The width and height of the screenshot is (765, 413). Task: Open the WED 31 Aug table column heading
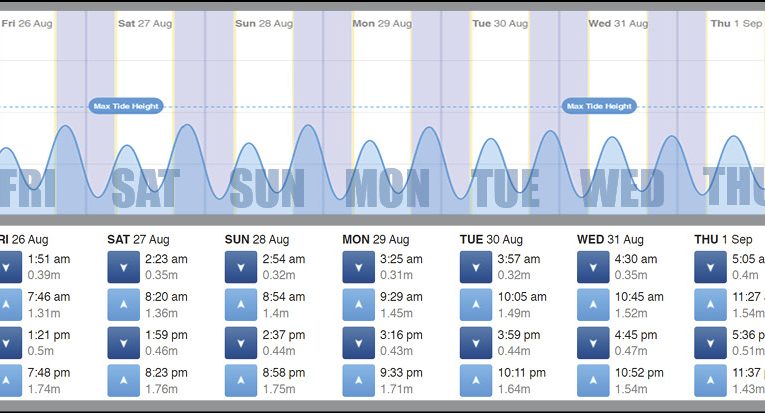(609, 240)
